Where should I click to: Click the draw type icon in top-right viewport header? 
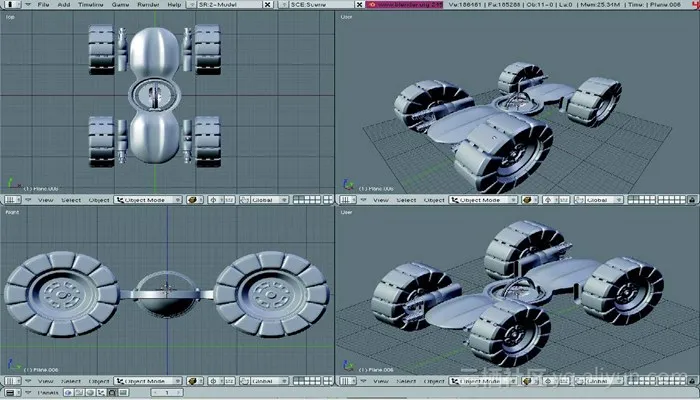pos(529,200)
